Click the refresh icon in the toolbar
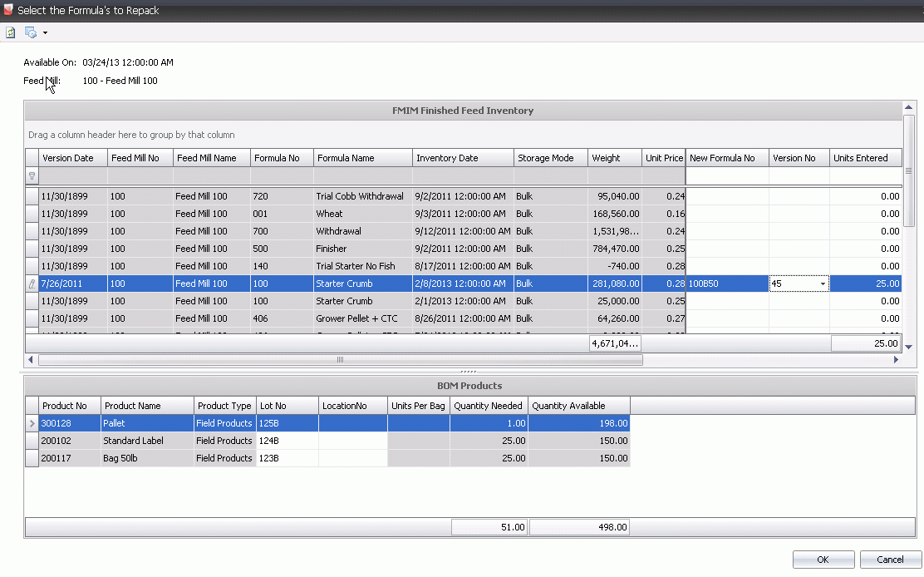Screen dimensions: 924x577 [x=11, y=32]
